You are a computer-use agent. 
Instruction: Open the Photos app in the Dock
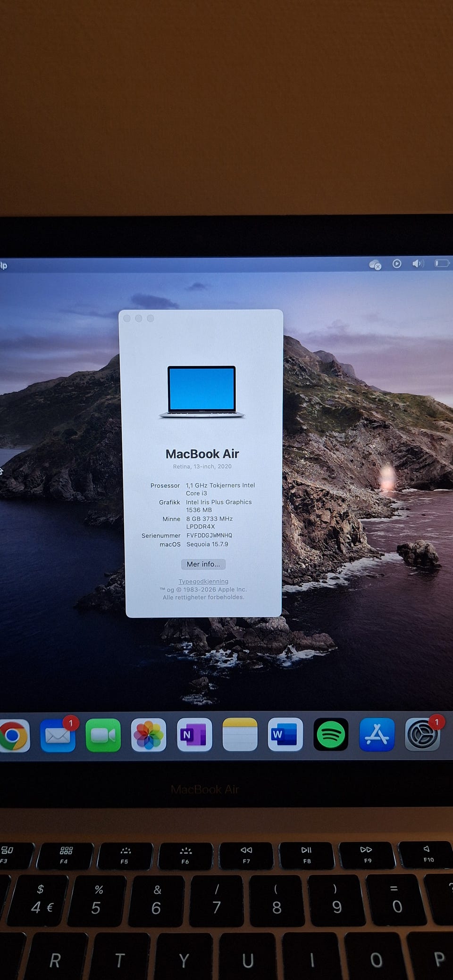[x=149, y=734]
